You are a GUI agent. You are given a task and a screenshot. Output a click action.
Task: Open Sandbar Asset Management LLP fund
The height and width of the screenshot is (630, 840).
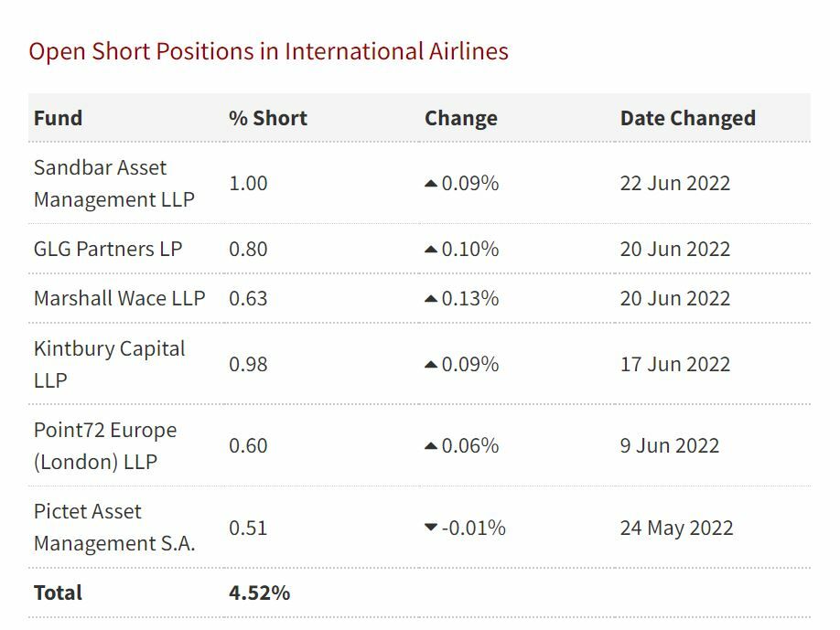[113, 184]
